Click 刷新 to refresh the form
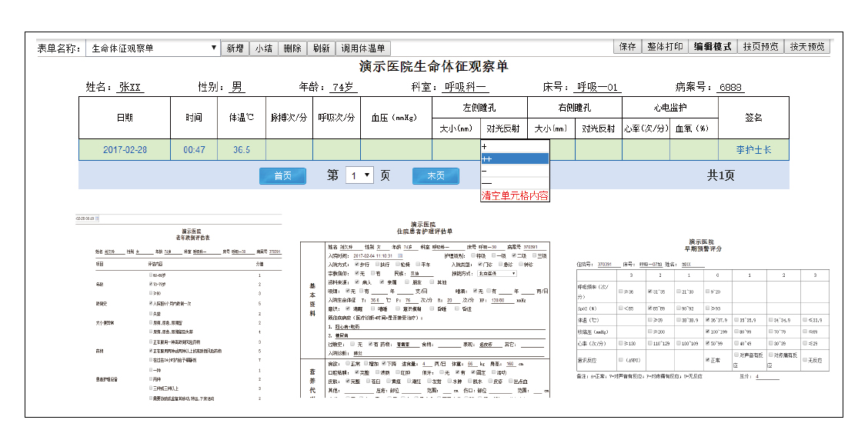Image resolution: width=868 pixels, height=440 pixels. (x=321, y=48)
